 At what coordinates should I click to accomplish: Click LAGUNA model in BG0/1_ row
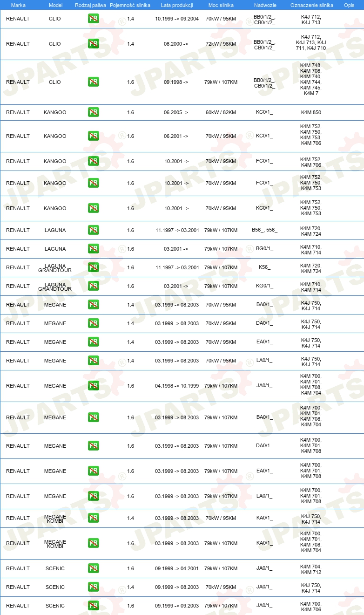point(55,249)
